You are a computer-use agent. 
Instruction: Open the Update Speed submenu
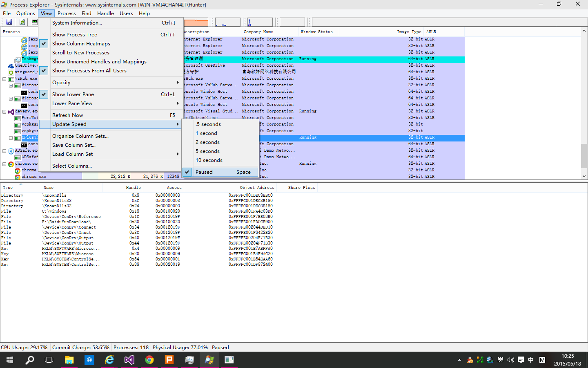click(111, 124)
